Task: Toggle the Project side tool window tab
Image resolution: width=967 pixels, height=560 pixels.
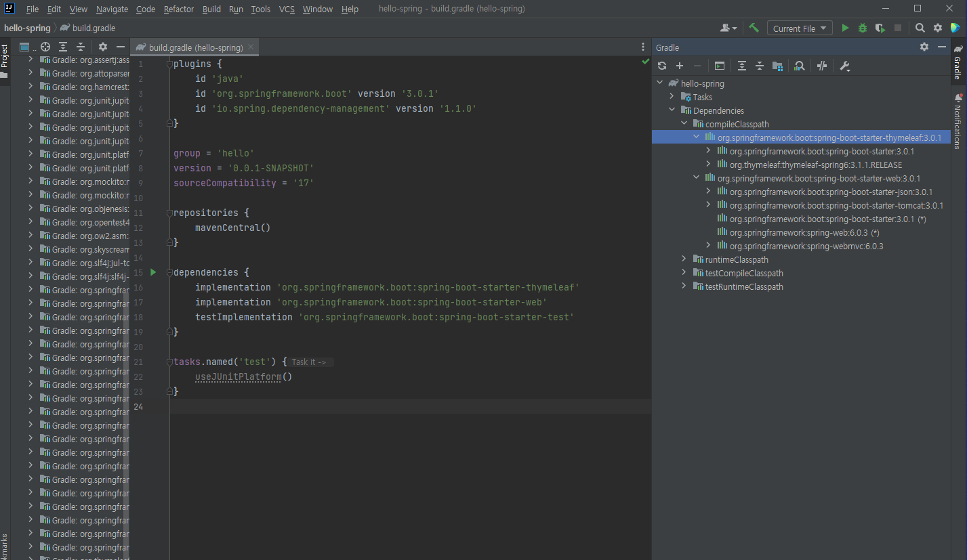Action: coord(4,61)
